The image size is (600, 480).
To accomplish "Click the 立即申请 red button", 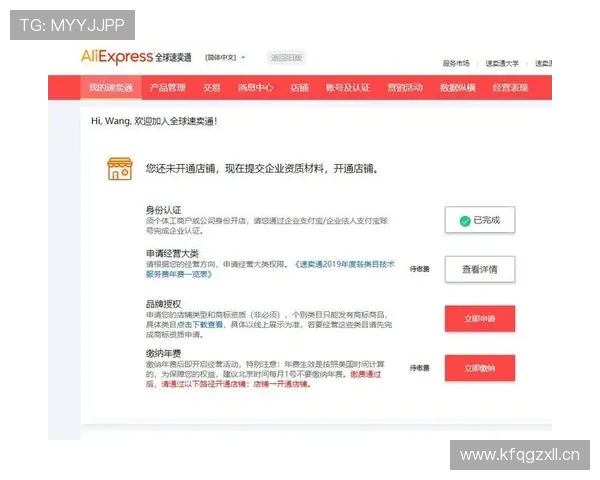I will coord(480,318).
